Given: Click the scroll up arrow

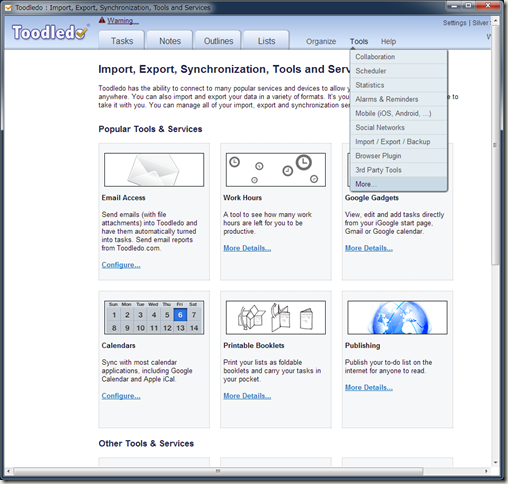Looking at the screenshot, I should click(495, 21).
